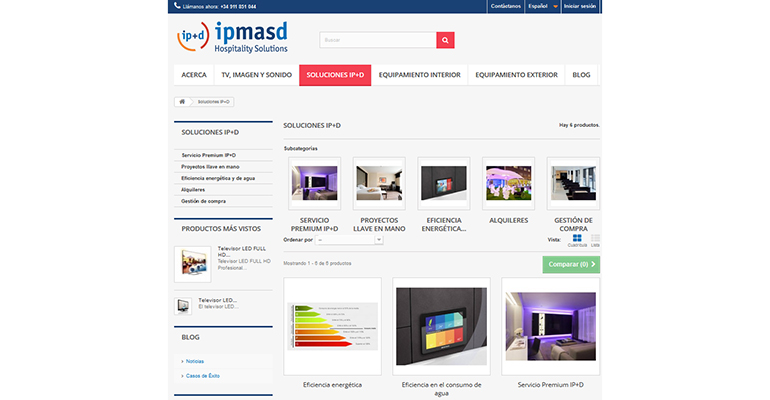This screenshot has width=770, height=400.
Task: Switch to list (Lista) view icon
Action: (595, 238)
